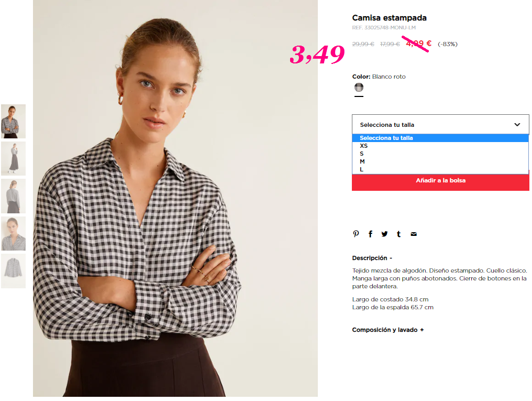The height and width of the screenshot is (401, 532).
Task: Pick size L option
Action: coord(440,169)
